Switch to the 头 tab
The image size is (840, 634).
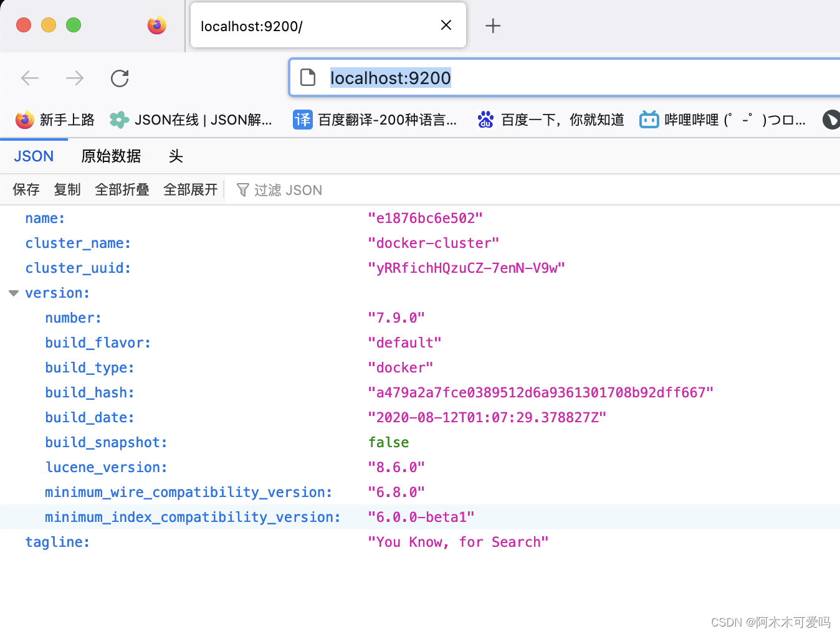(176, 156)
